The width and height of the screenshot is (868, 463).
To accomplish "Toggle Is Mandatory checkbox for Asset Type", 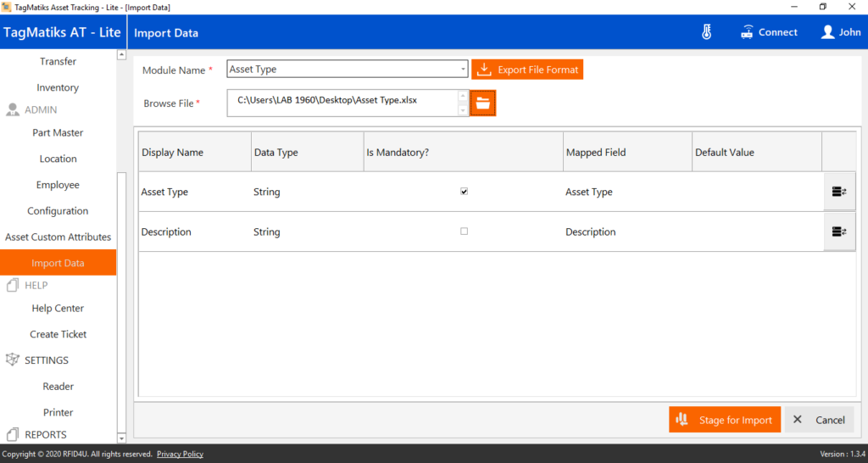I will [x=464, y=192].
